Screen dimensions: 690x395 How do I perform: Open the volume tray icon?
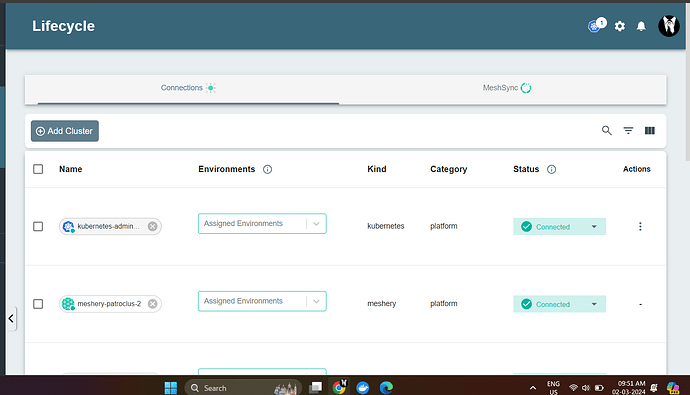pos(586,388)
